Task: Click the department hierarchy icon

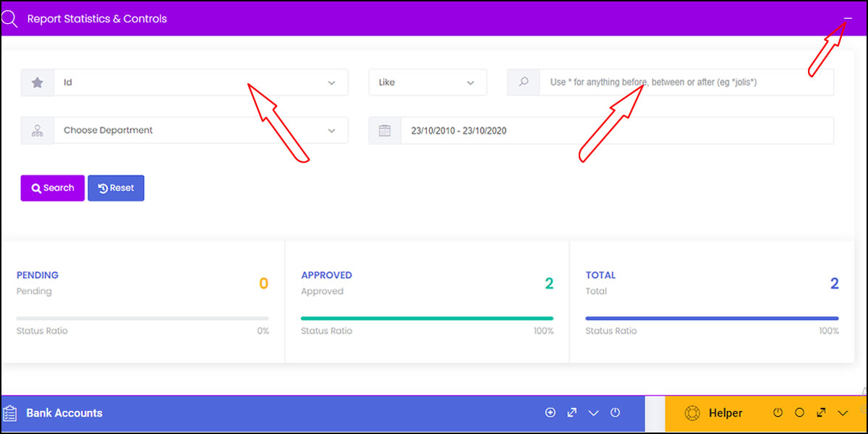Action: click(x=38, y=131)
